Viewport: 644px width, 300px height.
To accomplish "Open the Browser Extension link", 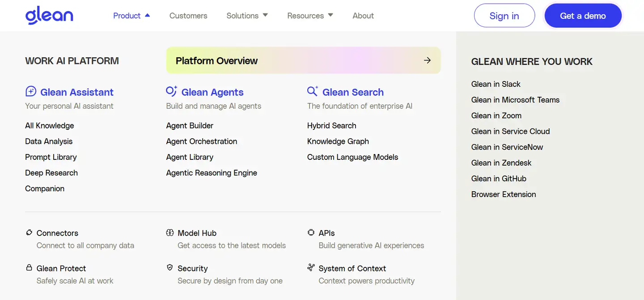I will click(x=504, y=194).
